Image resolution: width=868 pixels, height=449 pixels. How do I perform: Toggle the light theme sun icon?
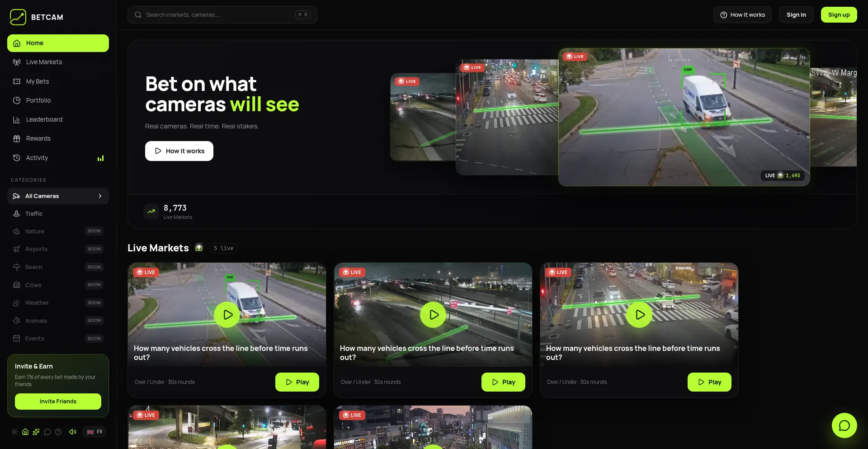[14, 432]
